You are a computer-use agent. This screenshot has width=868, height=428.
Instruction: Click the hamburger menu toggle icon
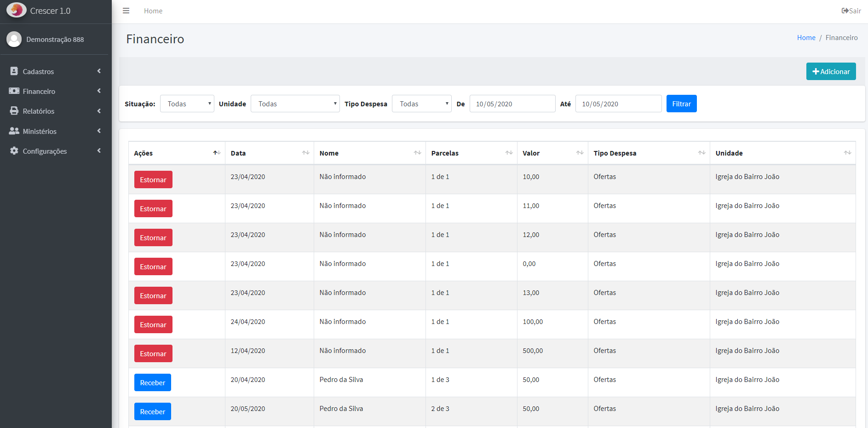point(126,11)
